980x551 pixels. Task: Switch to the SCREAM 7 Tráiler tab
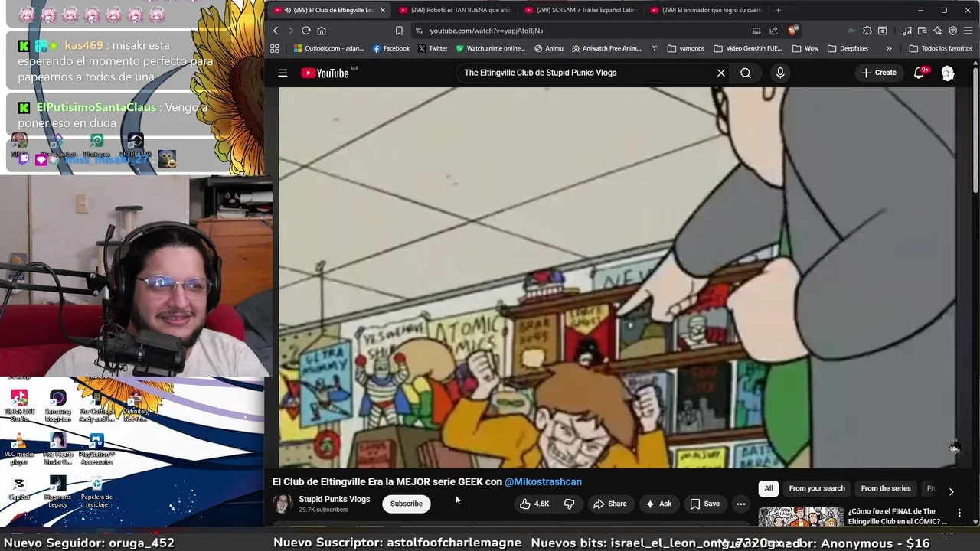[x=580, y=10]
